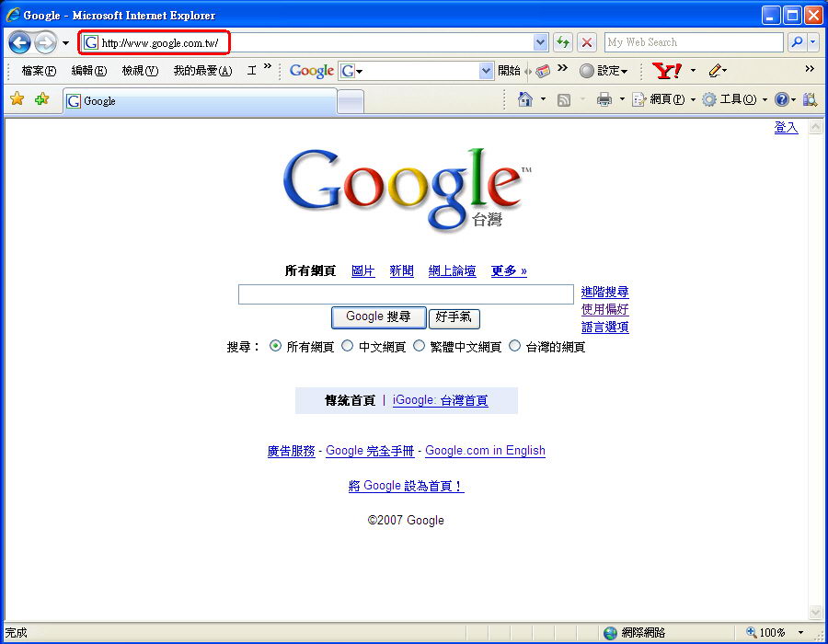Open the 我的最愛(A) menu

click(x=202, y=71)
